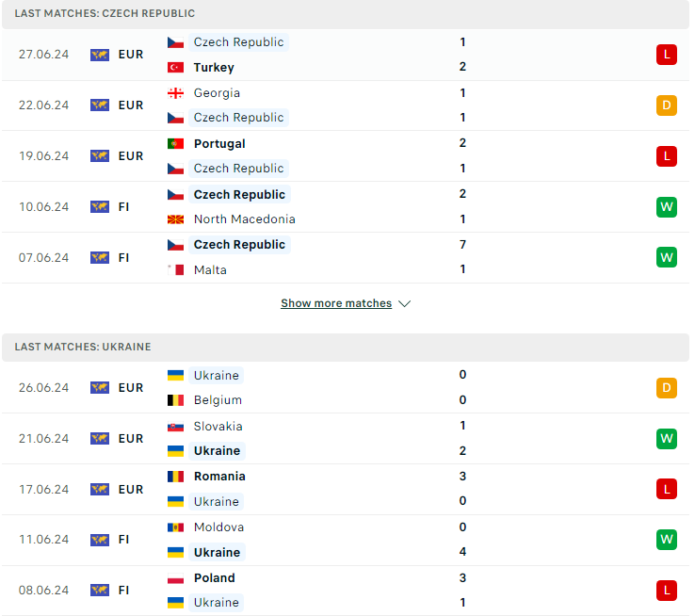Expand the list with Show more matches

pos(336,303)
